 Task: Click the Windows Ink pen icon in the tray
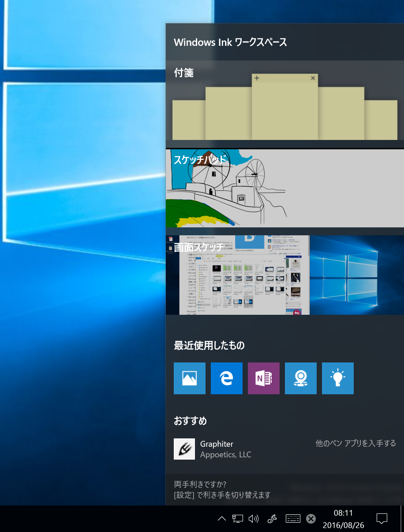click(272, 519)
